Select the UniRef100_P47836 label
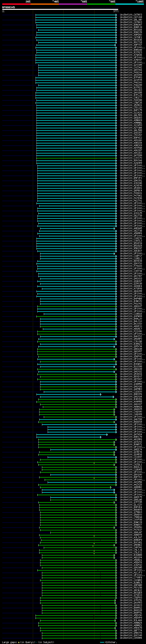The width and height of the screenshot is (146, 644). (131, 198)
